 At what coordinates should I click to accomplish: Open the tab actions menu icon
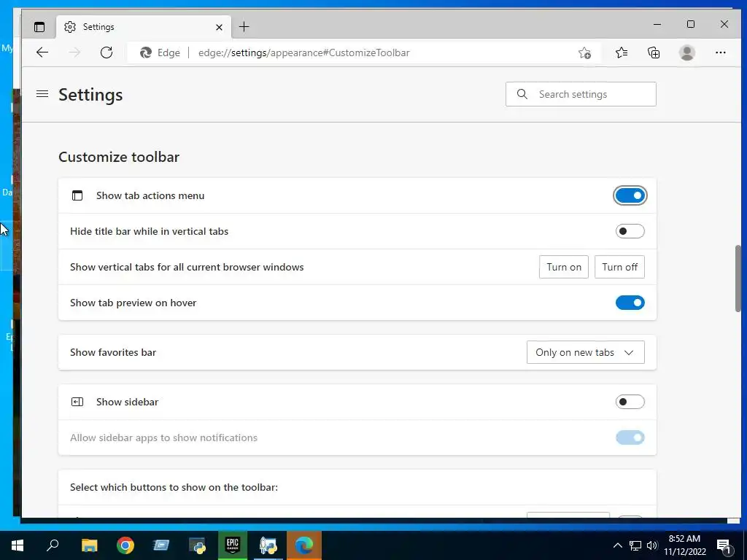pos(39,27)
